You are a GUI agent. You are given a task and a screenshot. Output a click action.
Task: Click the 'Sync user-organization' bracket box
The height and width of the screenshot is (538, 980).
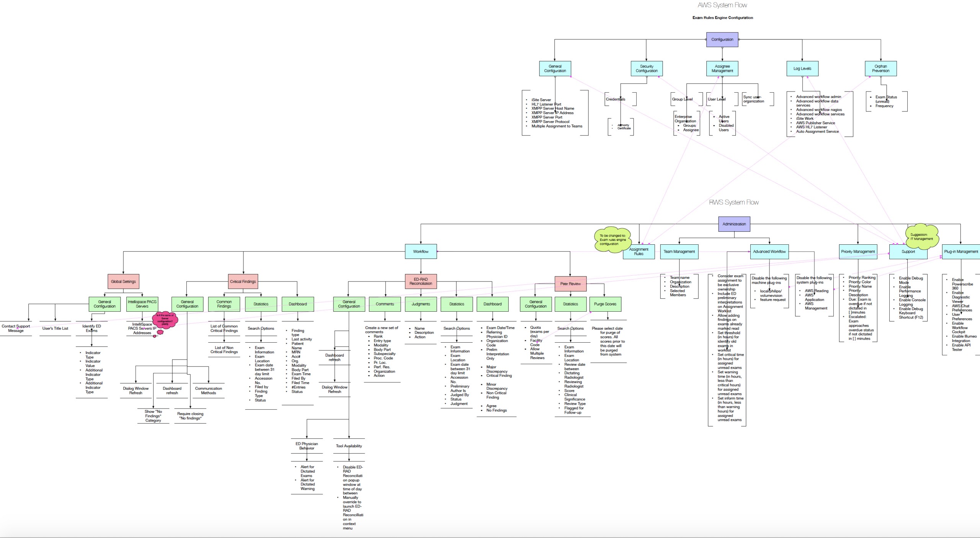pos(758,99)
